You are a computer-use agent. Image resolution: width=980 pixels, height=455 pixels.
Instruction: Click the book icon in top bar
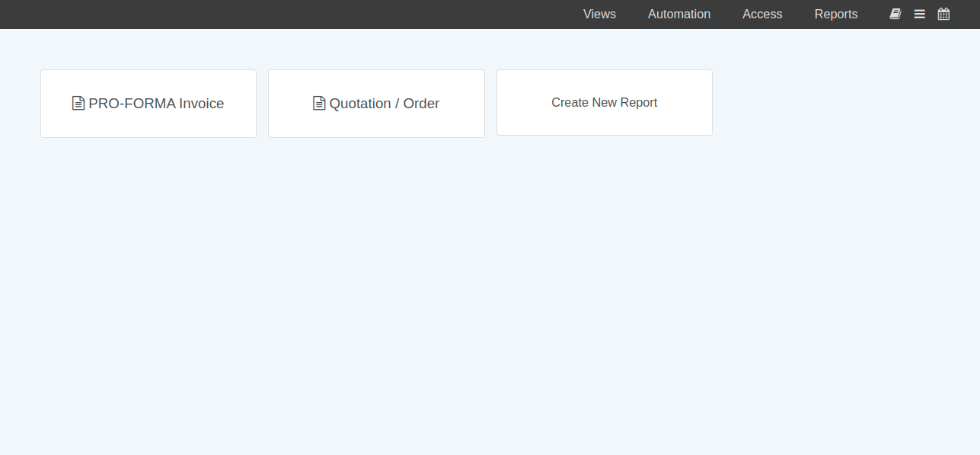(895, 14)
